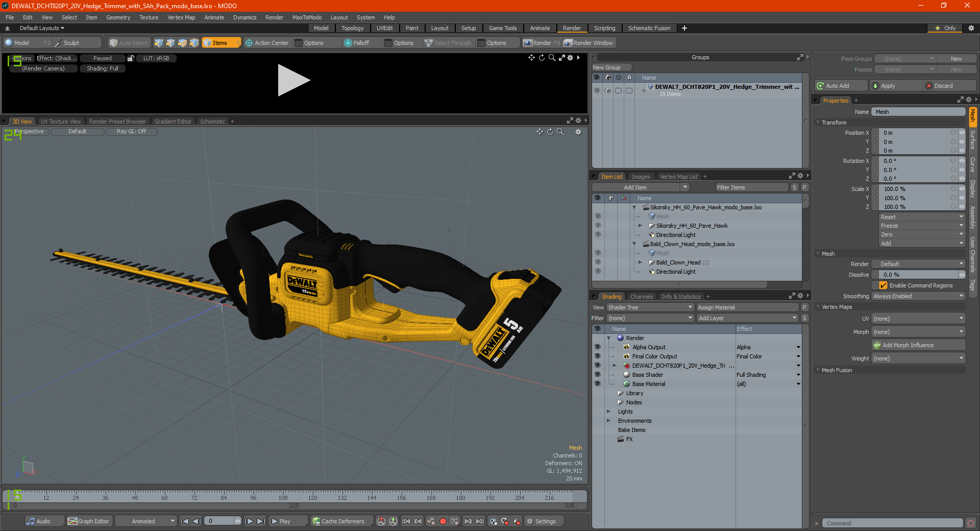This screenshot has height=531, width=980.
Task: Open Add Item dropdown
Action: click(x=641, y=187)
